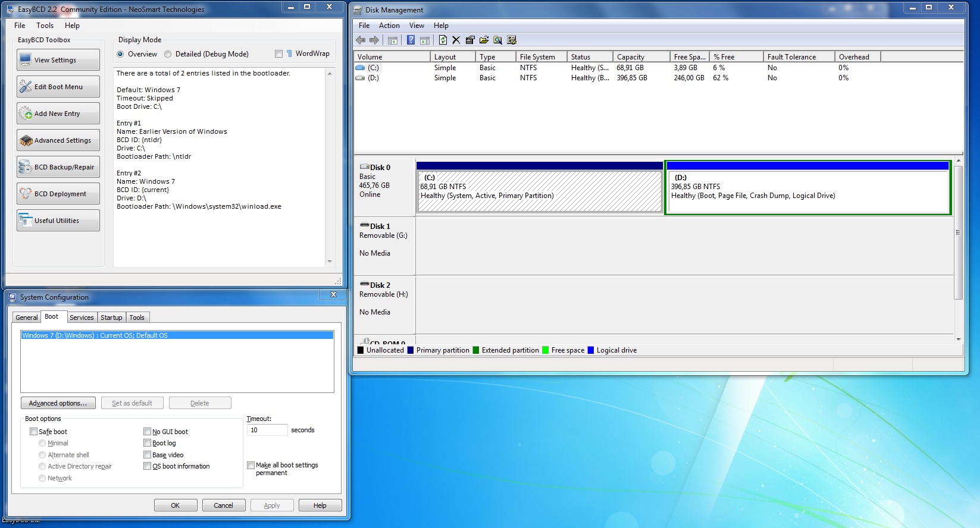Viewport: 980px width, 528px height.
Task: Click Disk Management graphical pane scrollbar thumb
Action: pyautogui.click(x=958, y=232)
